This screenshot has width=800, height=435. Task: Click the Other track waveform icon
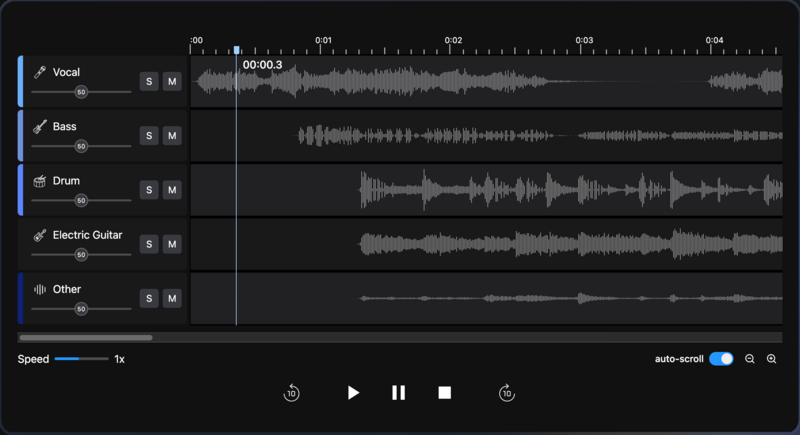click(40, 290)
